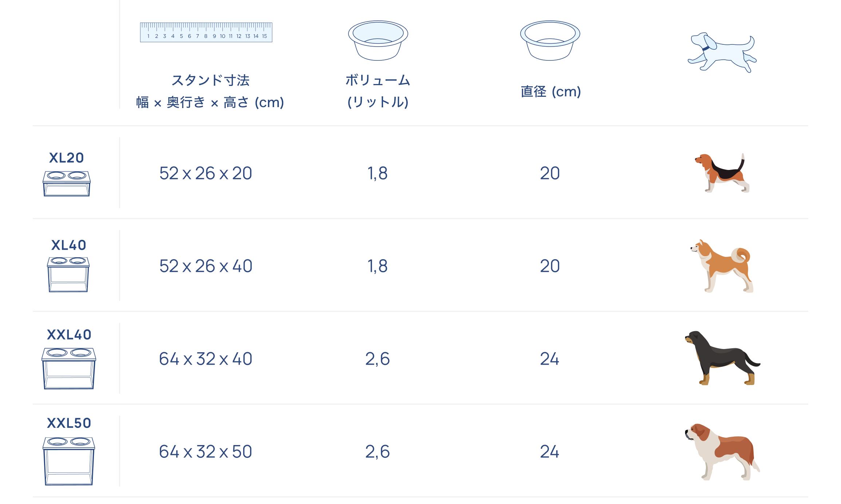The height and width of the screenshot is (504, 841).
Task: Click the running dog icon in the header
Action: tap(722, 53)
